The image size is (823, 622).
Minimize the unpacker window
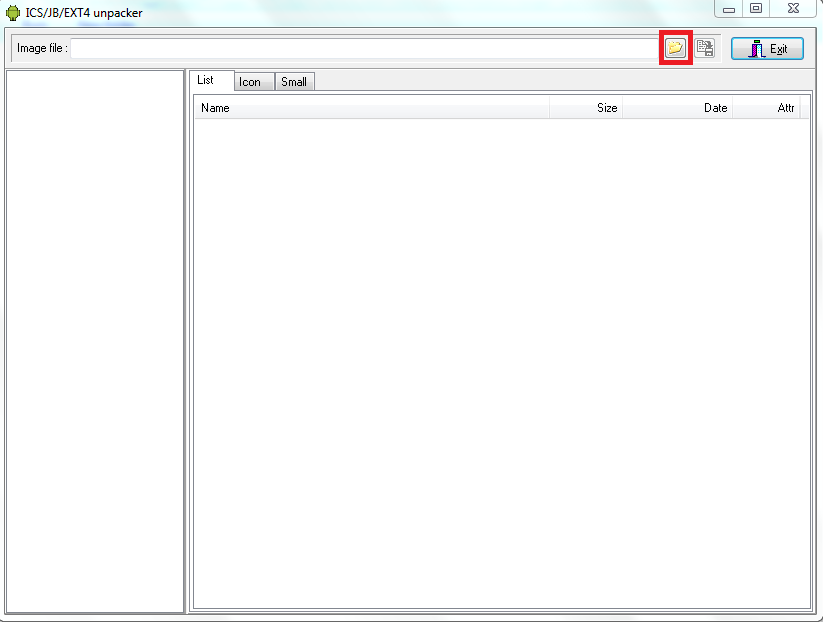(x=727, y=8)
